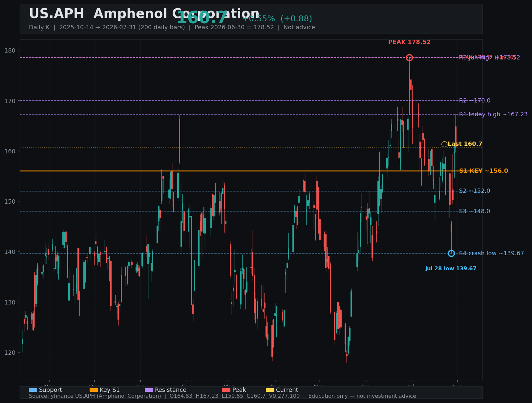Click the 'Jul 28 low 139.67' annotation
This screenshot has width=532, height=403.
tap(451, 269)
